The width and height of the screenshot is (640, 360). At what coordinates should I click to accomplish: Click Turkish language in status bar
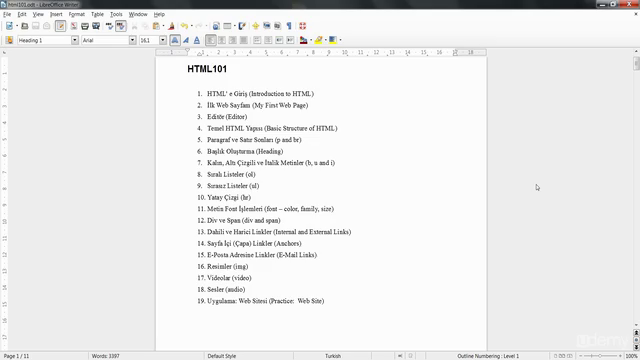tap(333, 356)
